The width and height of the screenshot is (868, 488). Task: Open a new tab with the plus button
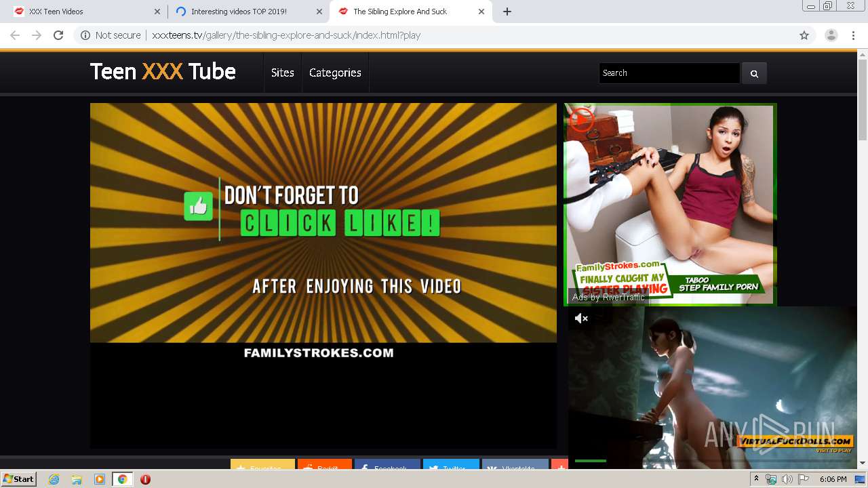point(507,12)
